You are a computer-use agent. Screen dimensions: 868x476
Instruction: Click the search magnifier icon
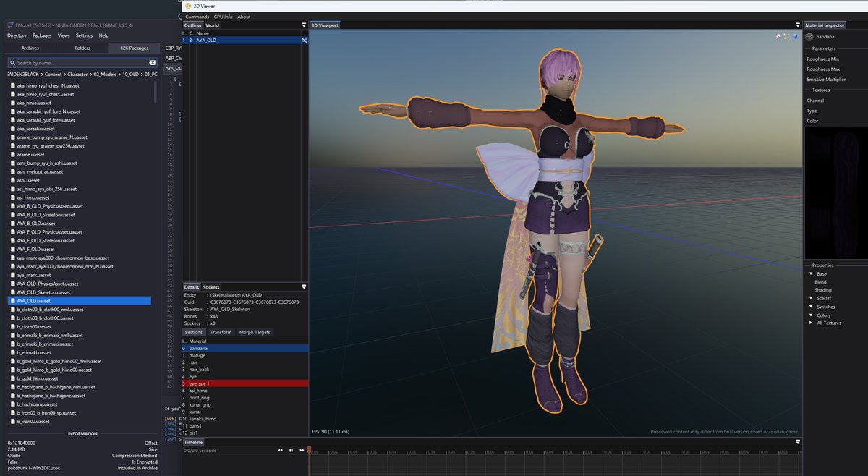[11, 63]
